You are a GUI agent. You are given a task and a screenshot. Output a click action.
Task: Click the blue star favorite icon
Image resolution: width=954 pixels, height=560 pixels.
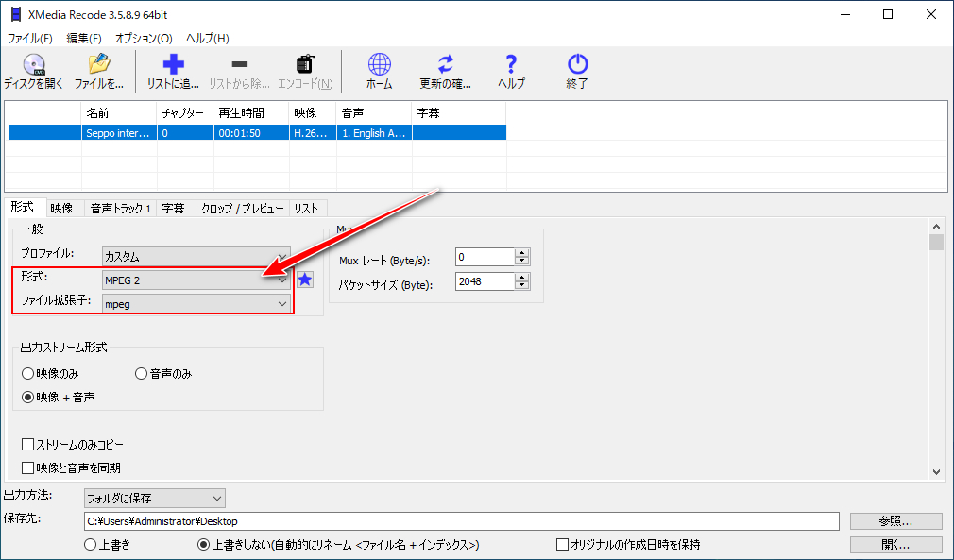click(305, 280)
